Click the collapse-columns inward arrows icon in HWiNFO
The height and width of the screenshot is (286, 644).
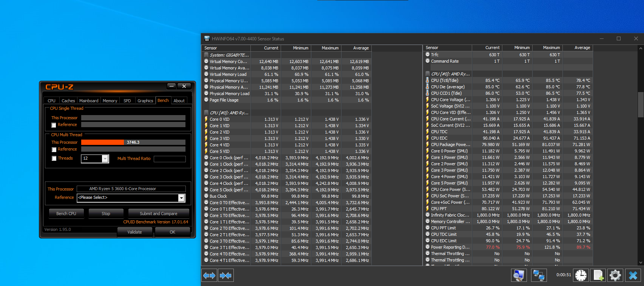(x=225, y=275)
